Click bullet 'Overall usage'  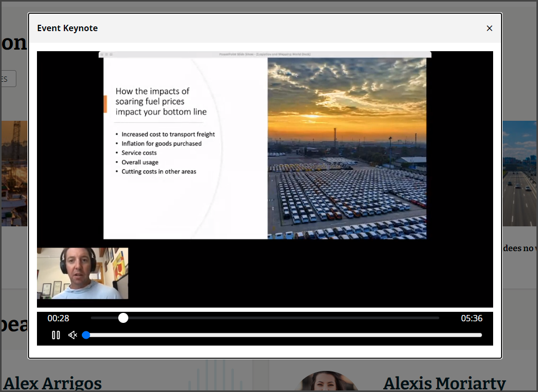tap(140, 162)
